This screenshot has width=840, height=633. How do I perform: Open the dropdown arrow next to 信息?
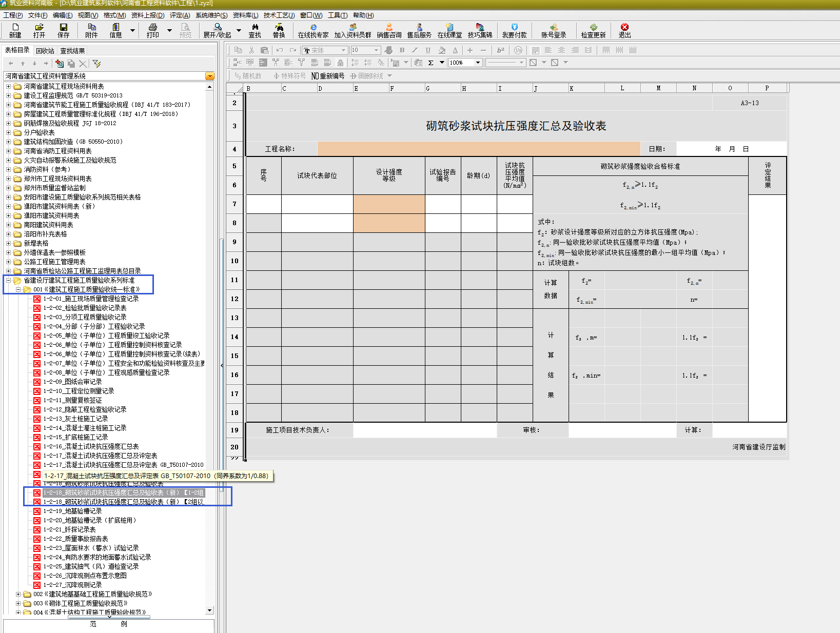tap(132, 31)
